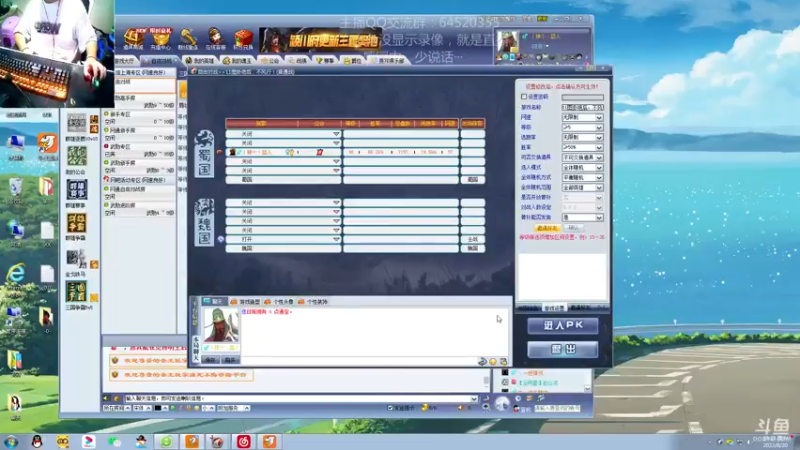Image resolution: width=800 pixels, height=450 pixels.
Task: Click the 魏国 button at the Wei row's right
Action: point(473,248)
